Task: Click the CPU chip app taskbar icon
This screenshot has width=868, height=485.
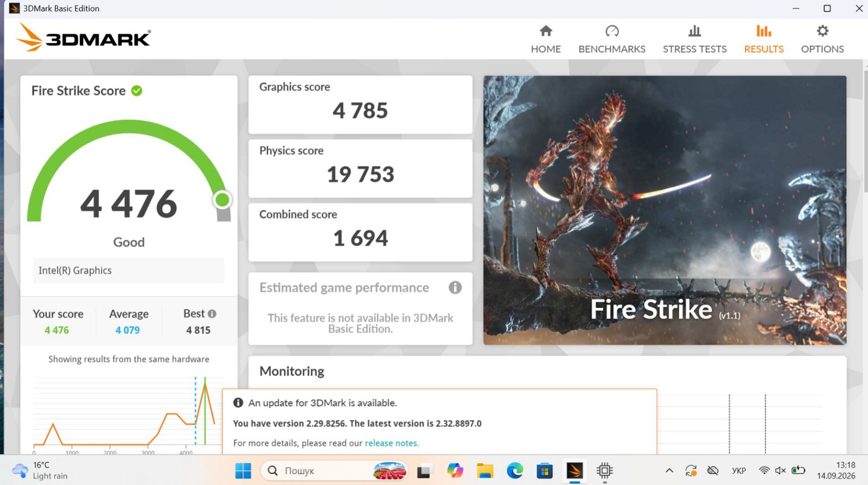Action: pyautogui.click(x=604, y=470)
